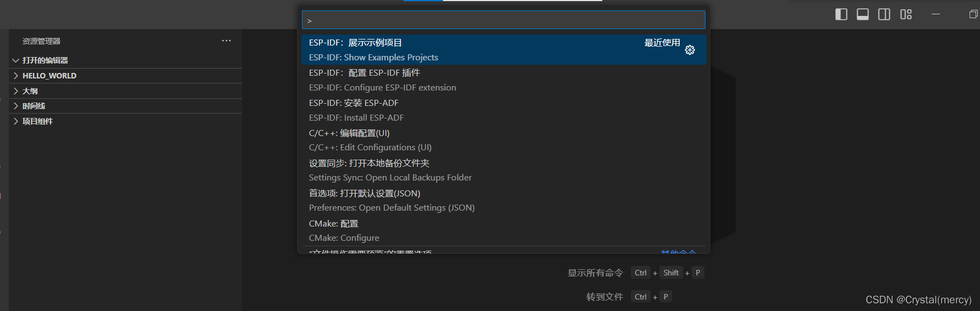Image resolution: width=980 pixels, height=311 pixels.
Task: Select ESP-IDF: 安装 ESP-ADF command
Action: pos(503,110)
